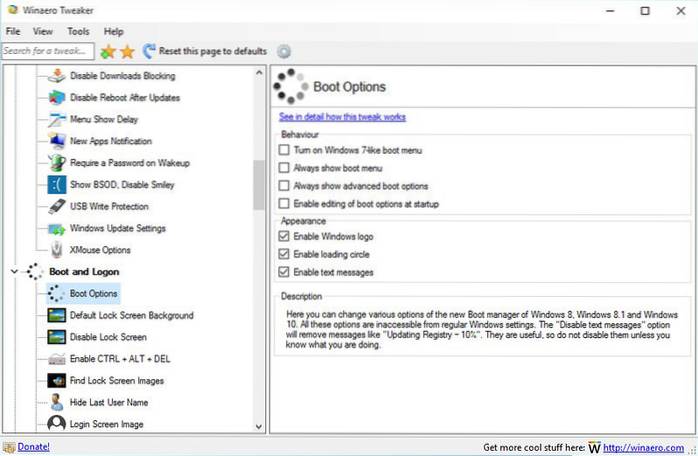Open the Tools menu

coord(78,32)
